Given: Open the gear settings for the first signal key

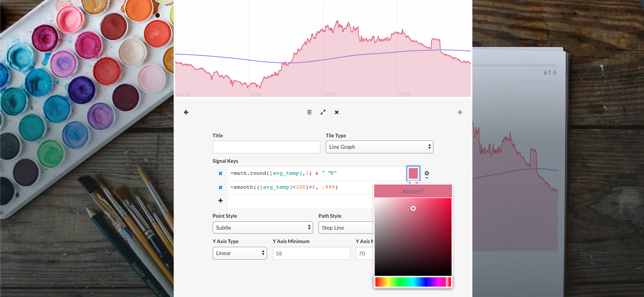Looking at the screenshot, I should (x=427, y=174).
